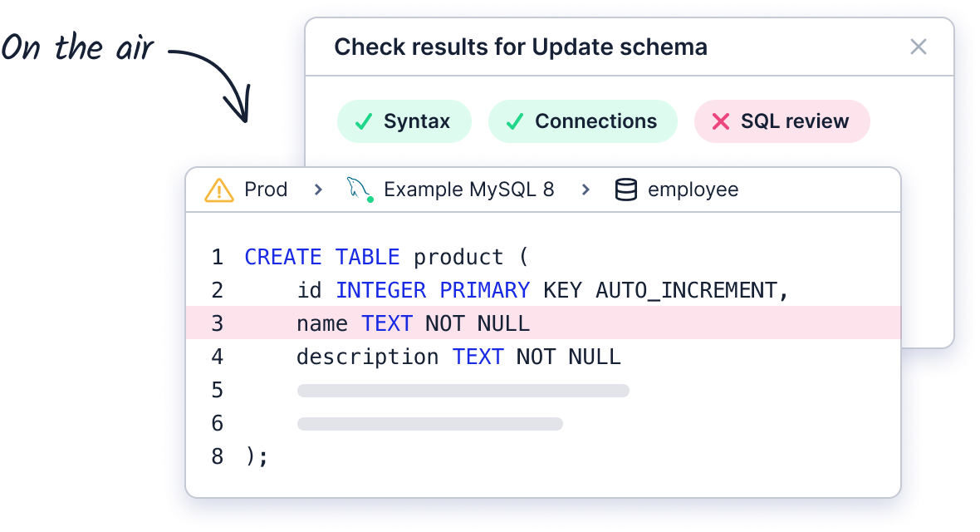980x532 pixels.
Task: Expand the chevron after Example MySQL 8
Action: [x=586, y=190]
